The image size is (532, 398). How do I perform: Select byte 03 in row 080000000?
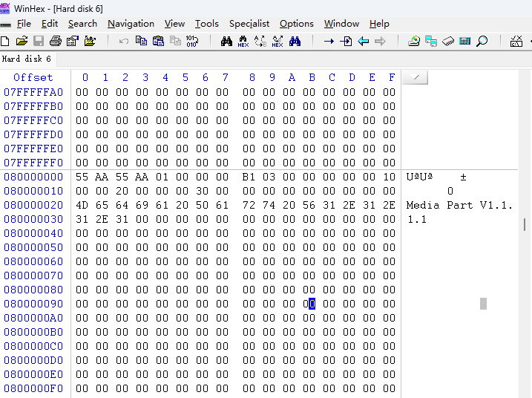point(269,177)
